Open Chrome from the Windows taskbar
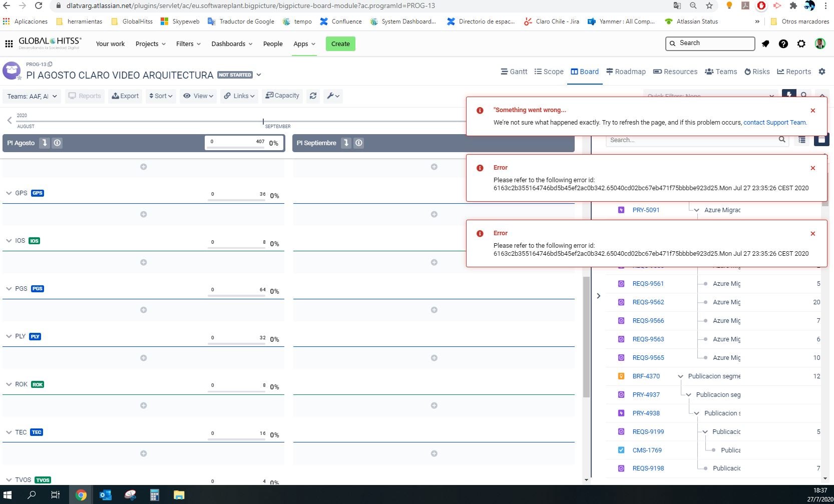This screenshot has height=504, width=834. coord(81,495)
